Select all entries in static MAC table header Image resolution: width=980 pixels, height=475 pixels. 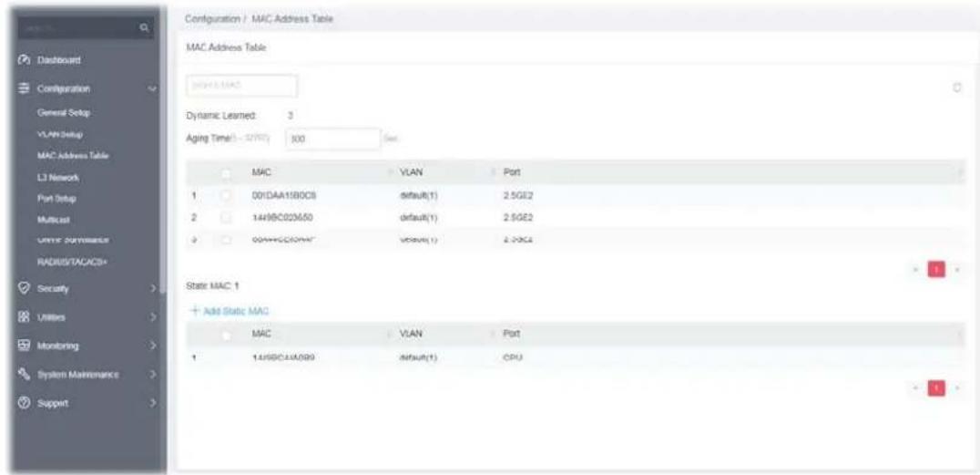point(227,336)
